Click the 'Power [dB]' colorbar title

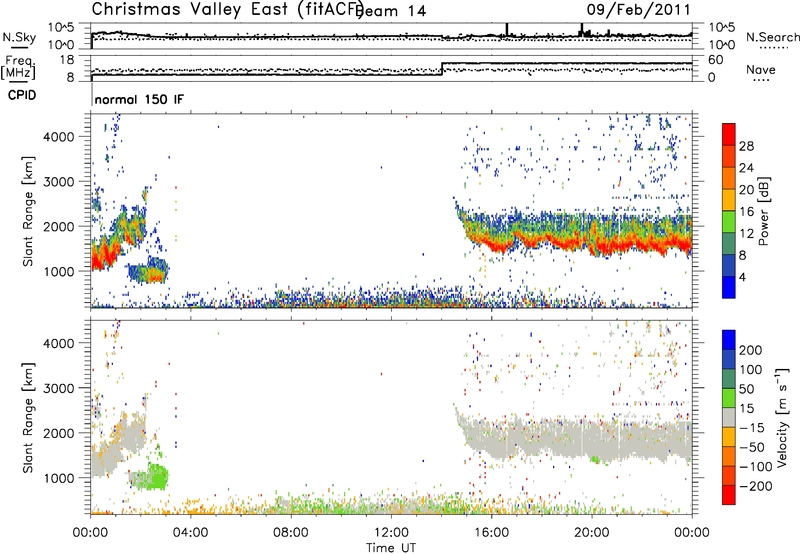tap(763, 211)
